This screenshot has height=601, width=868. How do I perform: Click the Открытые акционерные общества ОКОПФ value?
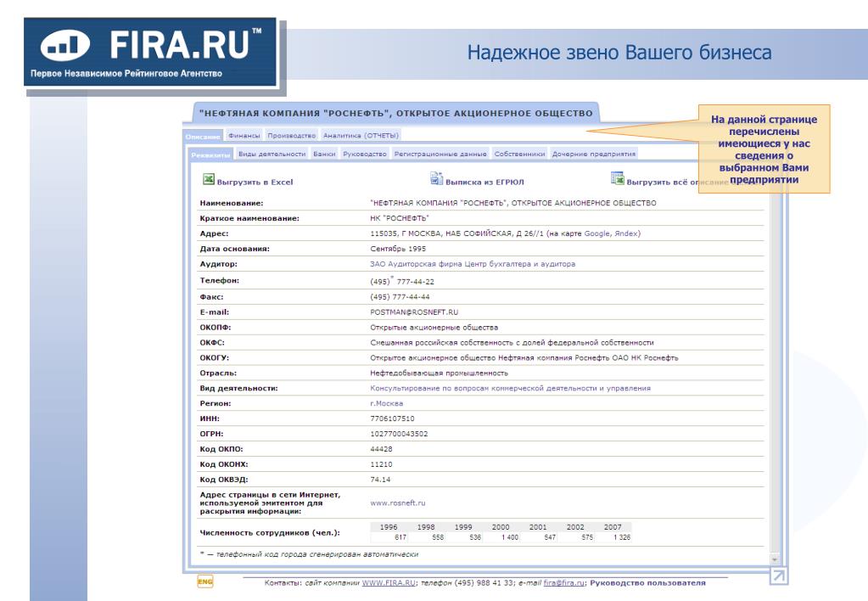click(x=434, y=328)
